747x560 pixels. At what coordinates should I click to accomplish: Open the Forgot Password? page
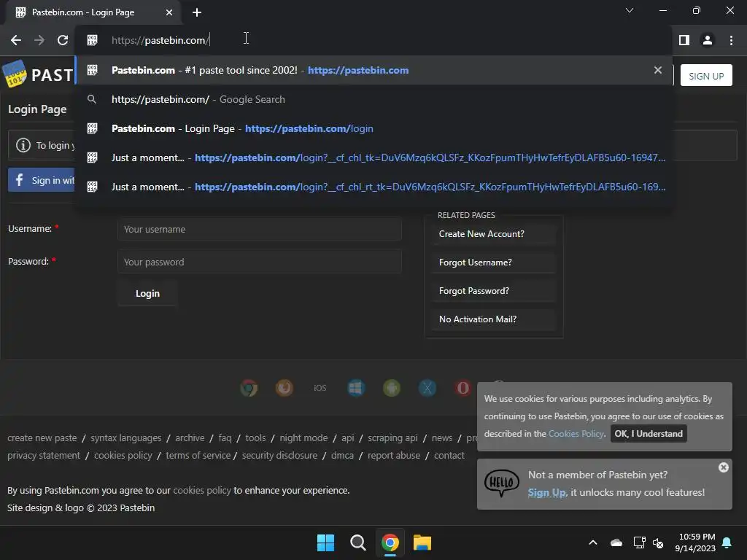click(494, 291)
